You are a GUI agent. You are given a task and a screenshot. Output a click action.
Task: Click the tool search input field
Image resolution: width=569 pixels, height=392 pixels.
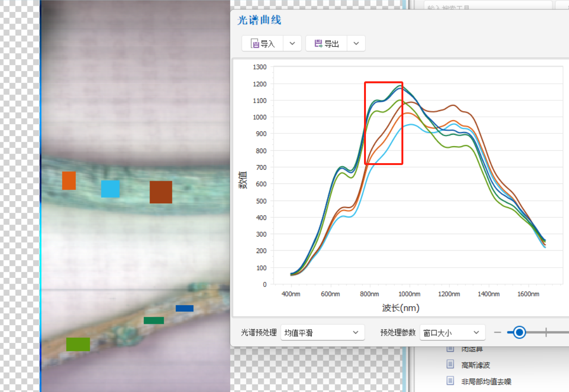tap(488, 6)
